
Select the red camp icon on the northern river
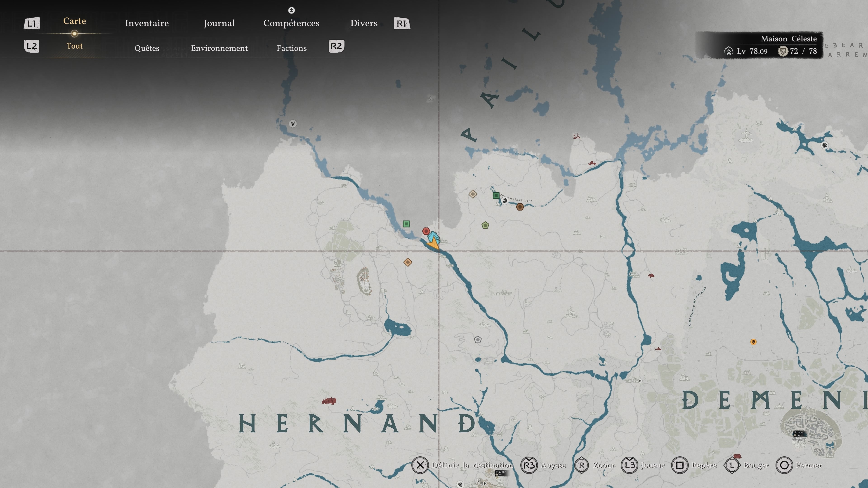click(x=592, y=163)
